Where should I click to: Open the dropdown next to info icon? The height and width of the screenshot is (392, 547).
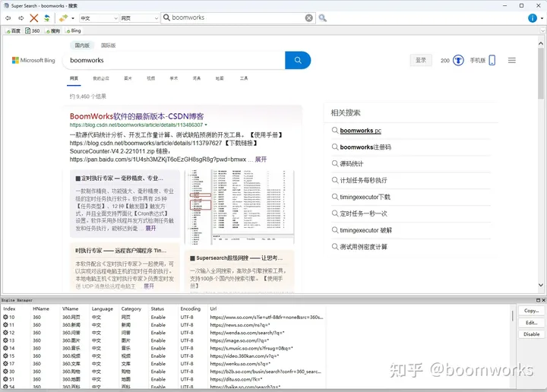(542, 18)
